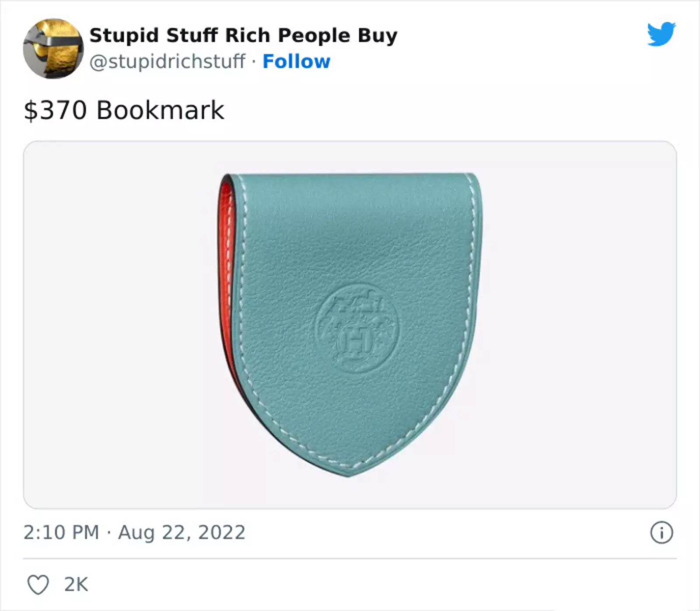Image resolution: width=700 pixels, height=611 pixels.
Task: Follow the stupidrichstuff account
Action: tap(296, 61)
